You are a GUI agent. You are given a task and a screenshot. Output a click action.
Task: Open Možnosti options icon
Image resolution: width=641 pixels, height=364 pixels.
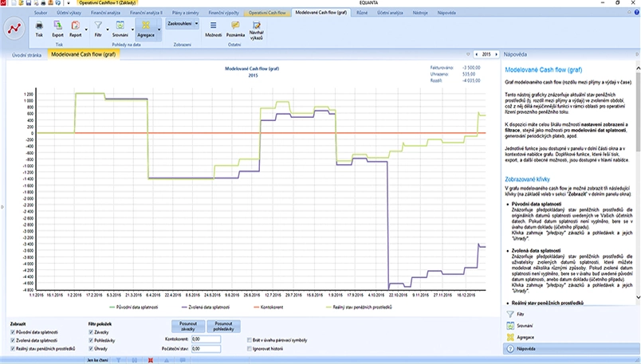point(213,25)
